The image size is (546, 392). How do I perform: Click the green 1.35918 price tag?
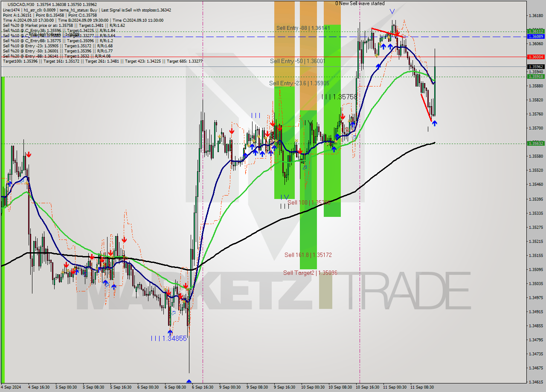coord(536,77)
